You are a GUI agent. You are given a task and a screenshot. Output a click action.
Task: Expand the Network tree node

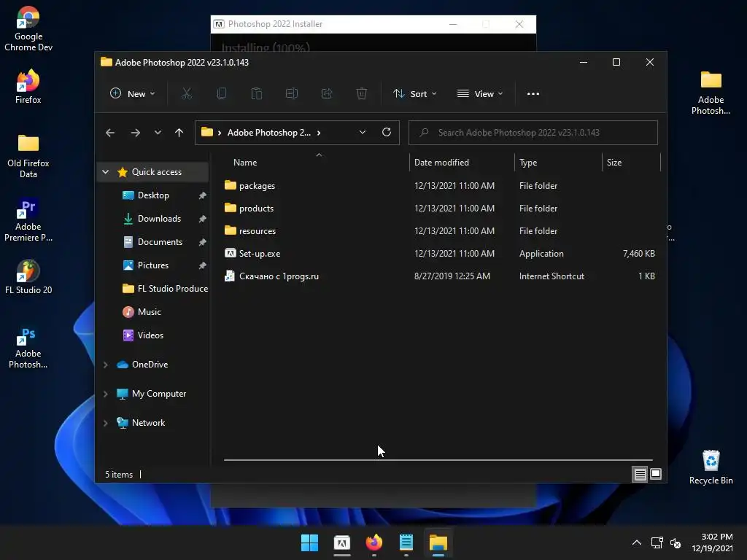pos(105,423)
